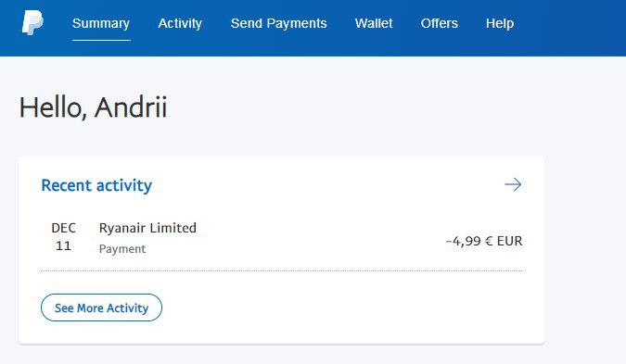Click the day number 11
This screenshot has height=364, width=626.
click(63, 245)
